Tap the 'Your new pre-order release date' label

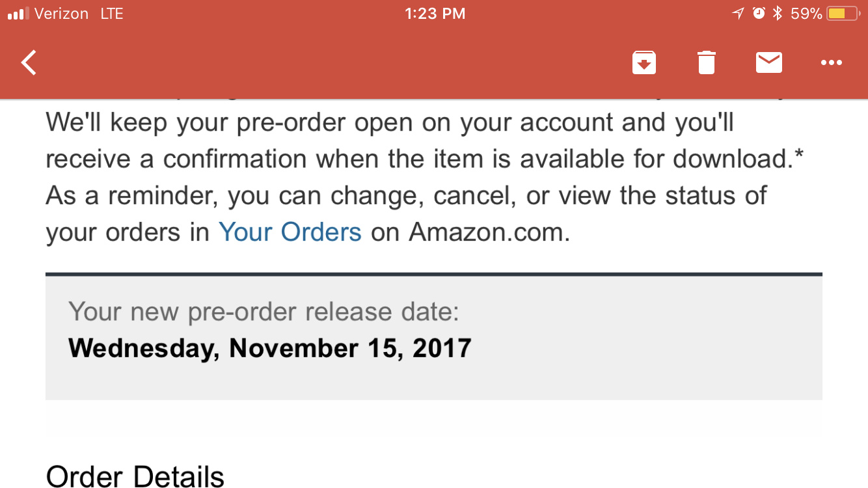coord(264,312)
